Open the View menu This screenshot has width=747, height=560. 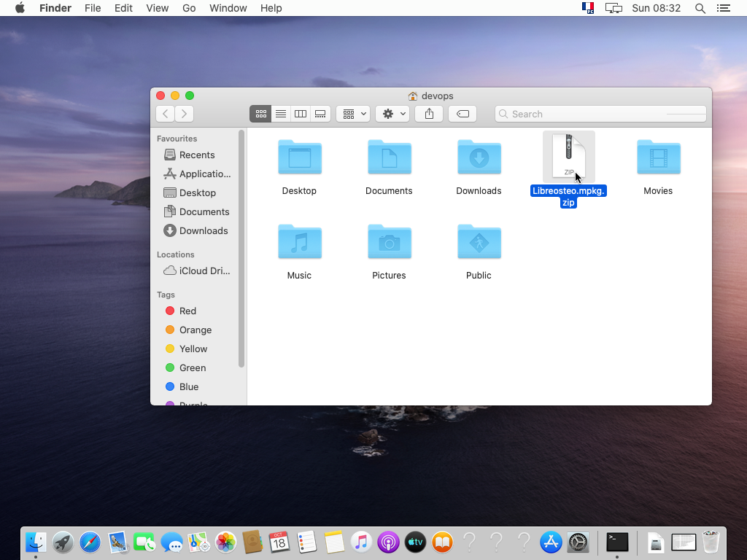click(x=158, y=8)
